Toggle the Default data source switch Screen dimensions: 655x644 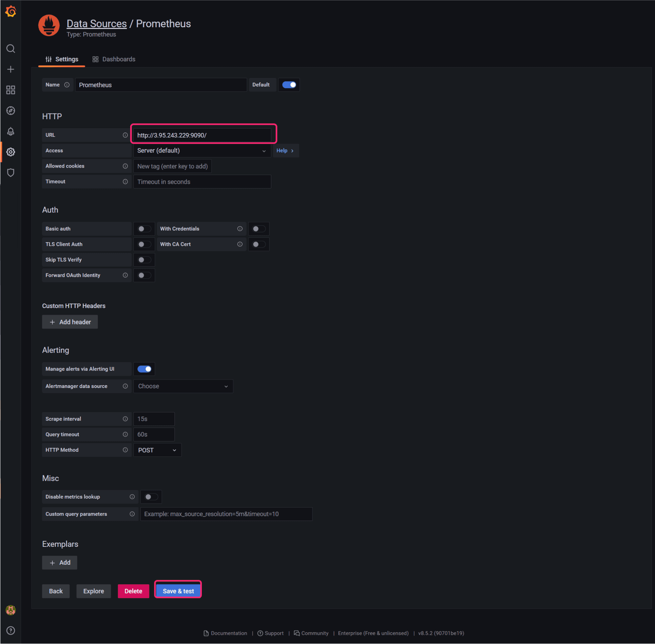click(289, 84)
